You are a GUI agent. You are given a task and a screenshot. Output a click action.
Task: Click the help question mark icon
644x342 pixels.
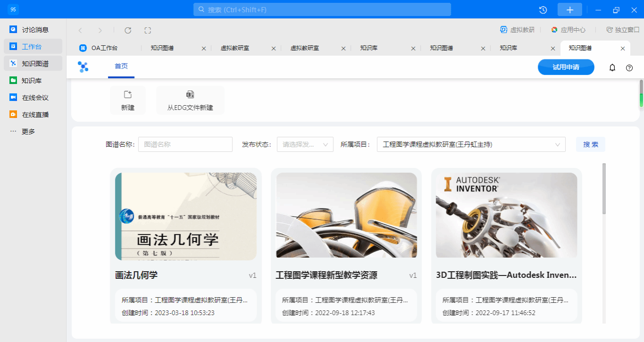click(x=629, y=67)
